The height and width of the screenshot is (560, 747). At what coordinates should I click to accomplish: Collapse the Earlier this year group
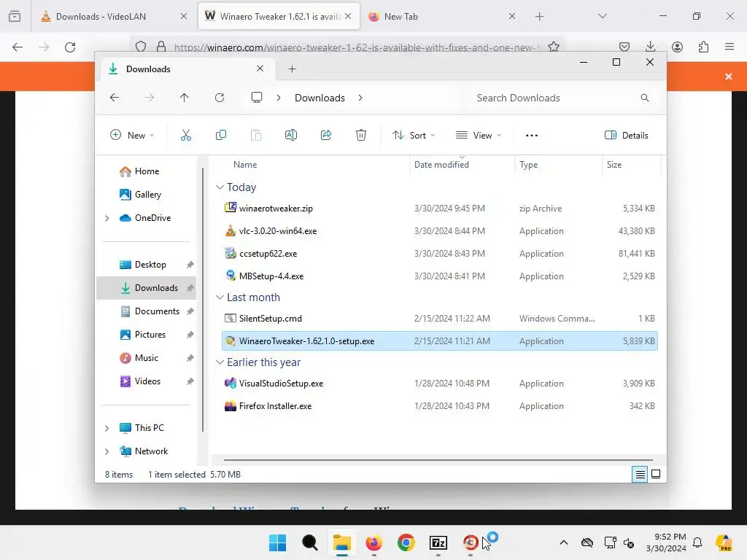coord(220,362)
